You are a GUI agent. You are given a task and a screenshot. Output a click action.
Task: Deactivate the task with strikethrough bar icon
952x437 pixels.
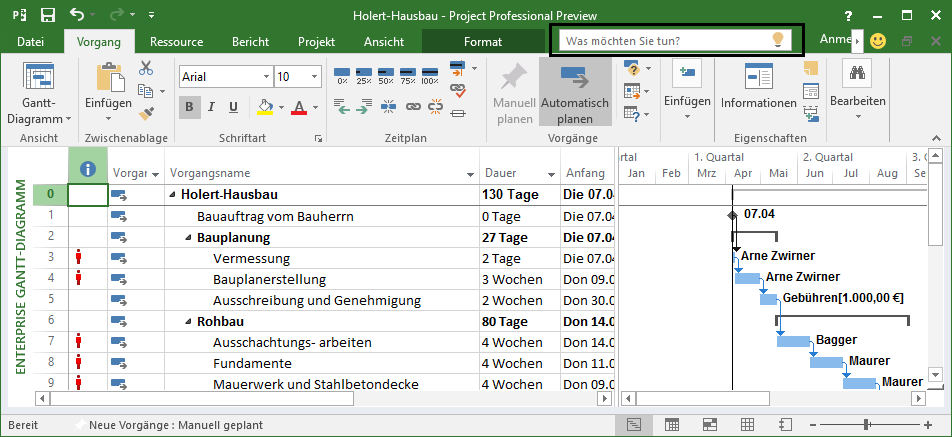tap(458, 113)
